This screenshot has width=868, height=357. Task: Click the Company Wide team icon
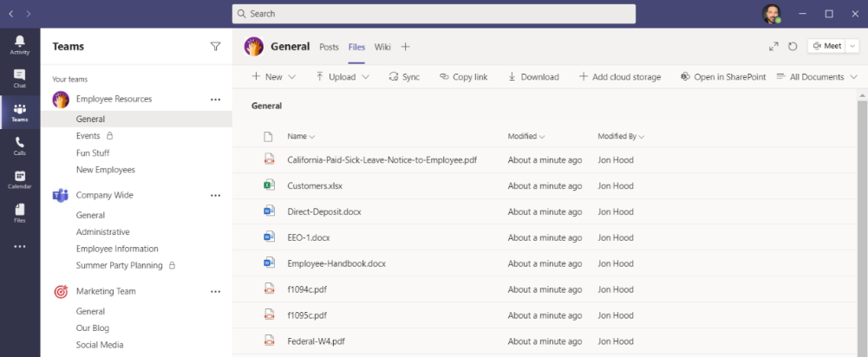[61, 195]
